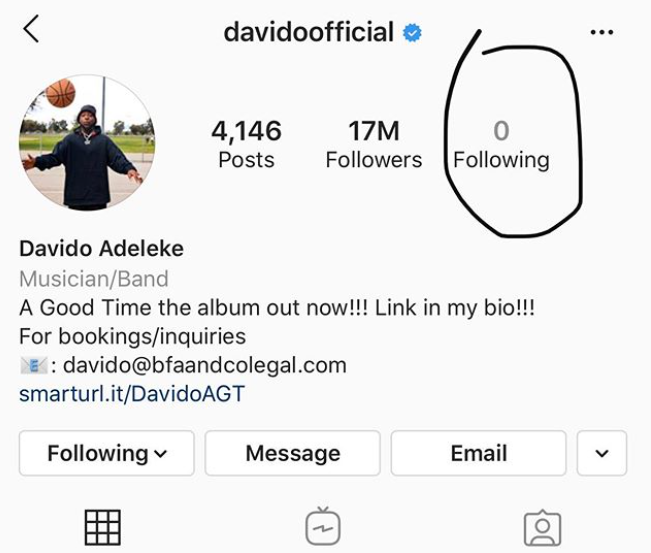
Task: View the profile picture with basketball
Action: [87, 142]
